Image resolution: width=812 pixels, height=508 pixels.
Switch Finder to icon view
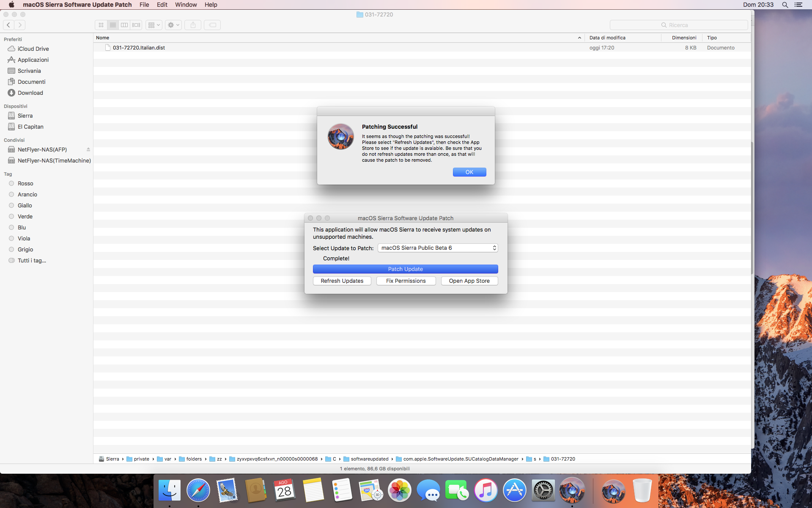[101, 25]
